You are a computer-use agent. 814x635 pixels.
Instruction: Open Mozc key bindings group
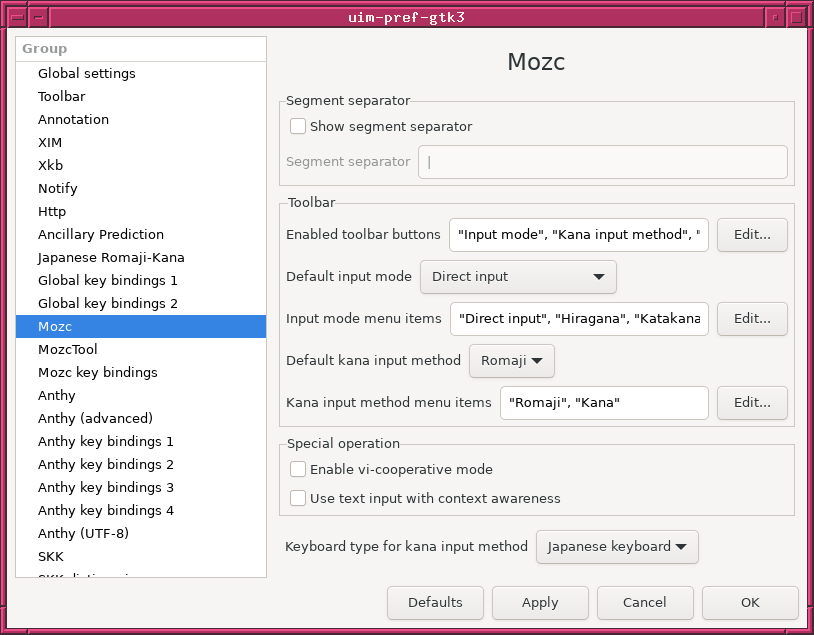(98, 372)
